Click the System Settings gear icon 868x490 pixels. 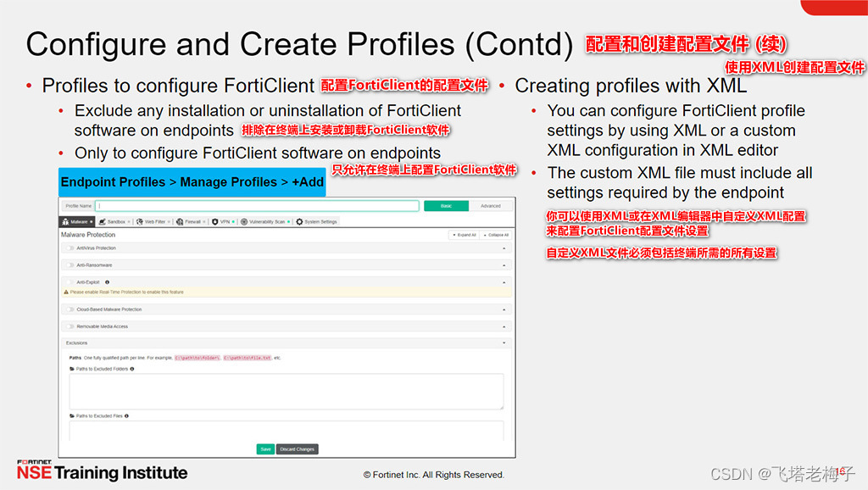[x=299, y=221]
